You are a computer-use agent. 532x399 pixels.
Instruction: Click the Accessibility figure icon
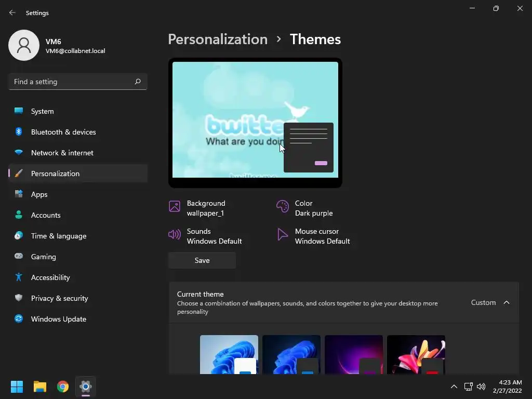coord(19,277)
